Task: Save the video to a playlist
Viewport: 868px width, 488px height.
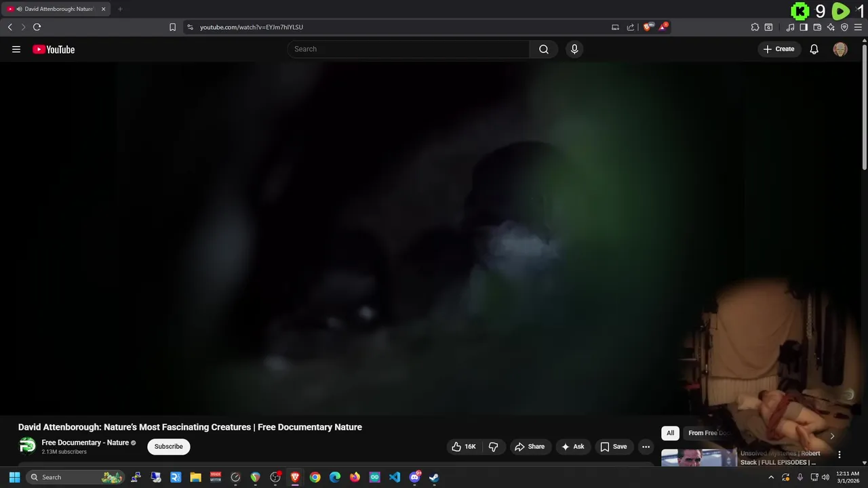Action: [x=614, y=447]
